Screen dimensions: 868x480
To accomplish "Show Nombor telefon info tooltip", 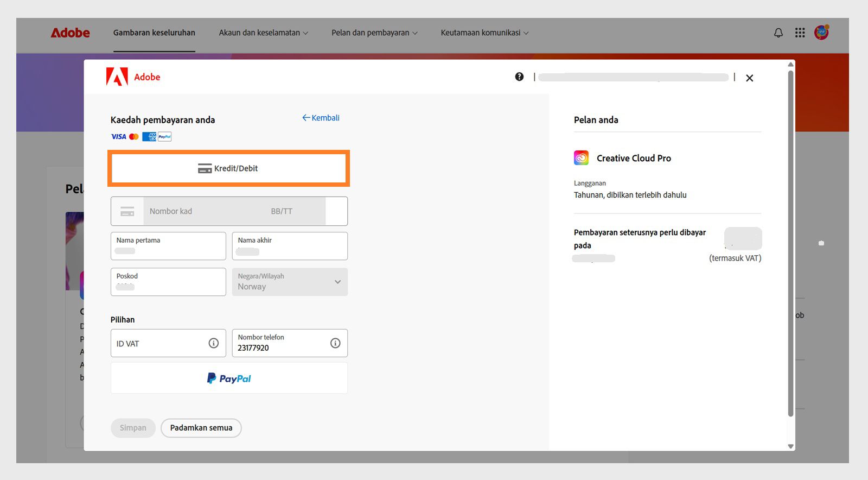I will tap(335, 343).
